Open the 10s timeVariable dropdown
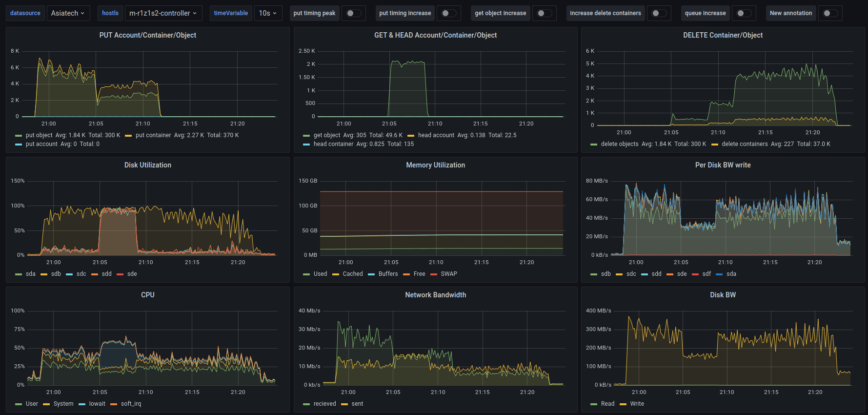The image size is (868, 415). tap(267, 13)
